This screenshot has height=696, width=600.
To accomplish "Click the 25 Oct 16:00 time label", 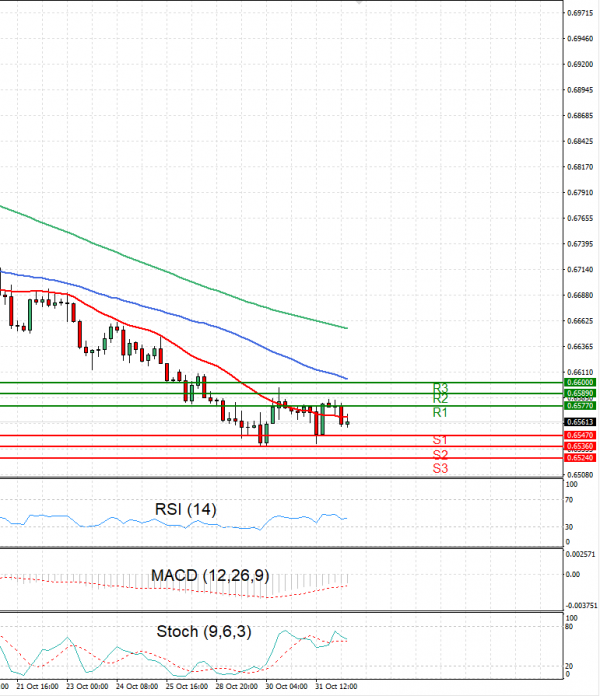I will coord(186,686).
